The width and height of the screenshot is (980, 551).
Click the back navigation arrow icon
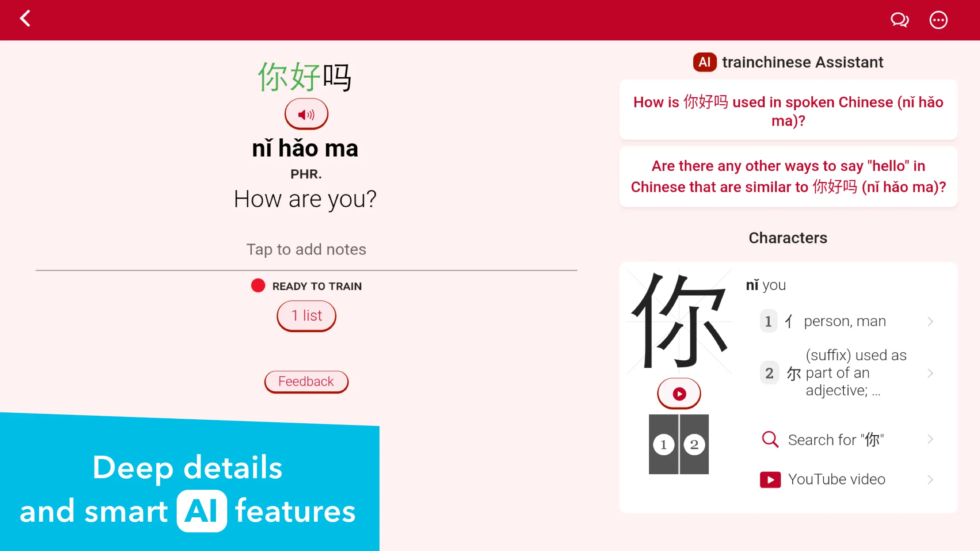24,20
